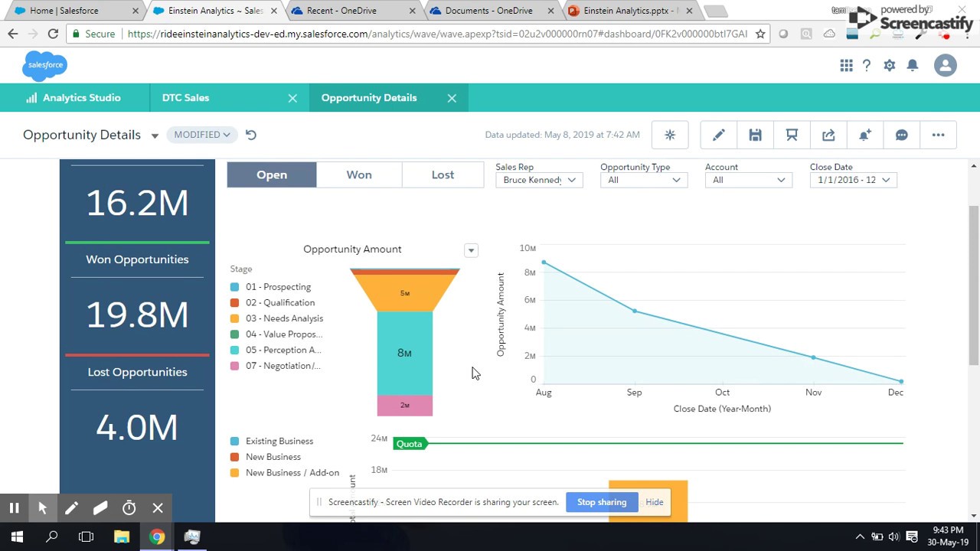Click the 02 - Qualification legend entry
The image size is (980, 551).
(273, 303)
